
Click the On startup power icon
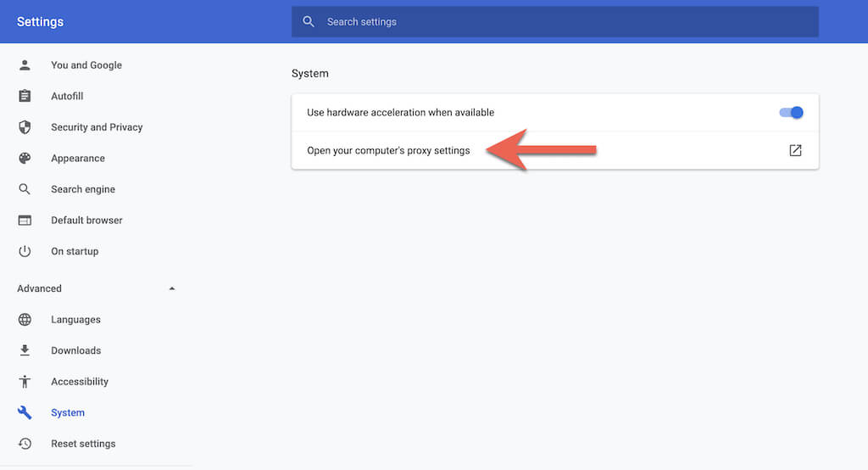[25, 251]
